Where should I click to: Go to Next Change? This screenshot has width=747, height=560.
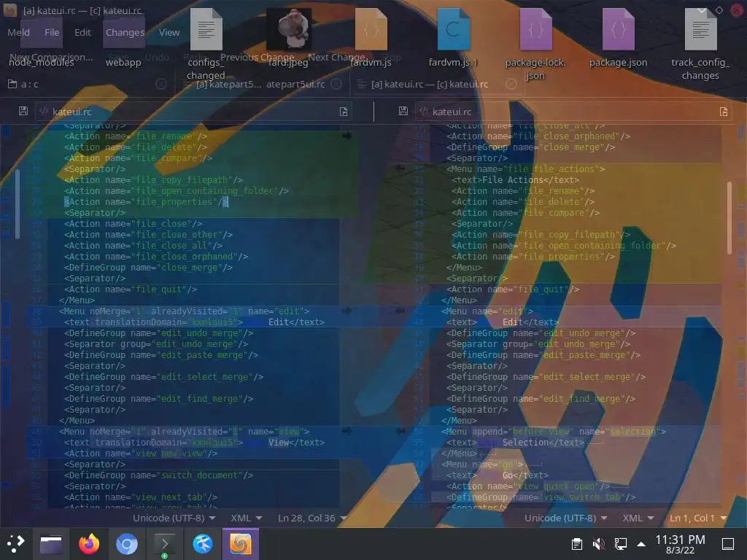coord(336,57)
